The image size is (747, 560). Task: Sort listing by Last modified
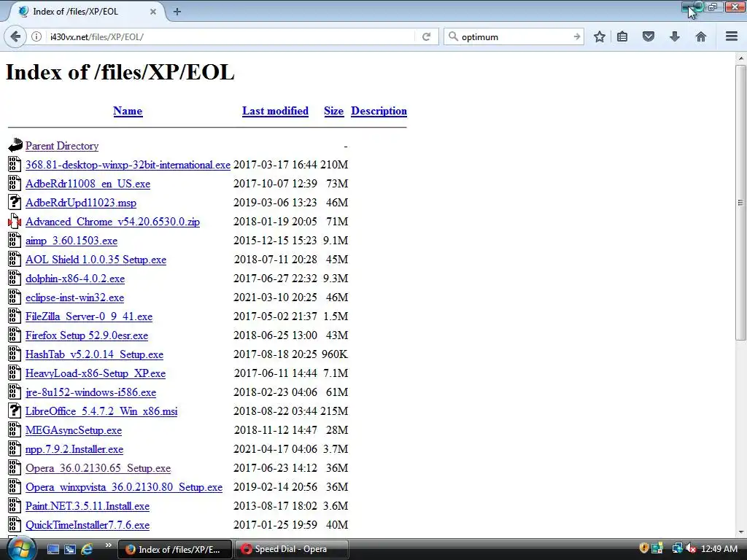coord(275,111)
